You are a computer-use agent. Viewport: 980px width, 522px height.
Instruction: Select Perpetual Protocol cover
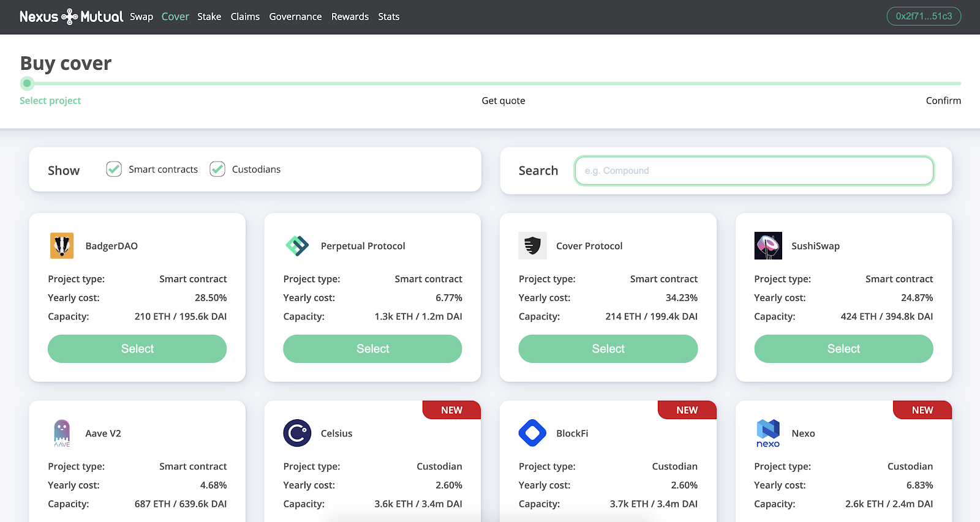click(372, 349)
